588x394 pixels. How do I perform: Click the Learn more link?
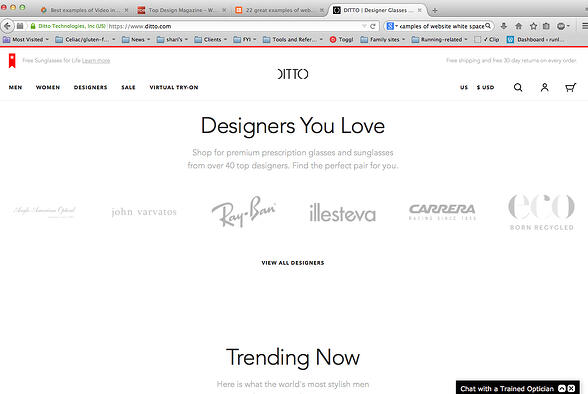point(96,60)
